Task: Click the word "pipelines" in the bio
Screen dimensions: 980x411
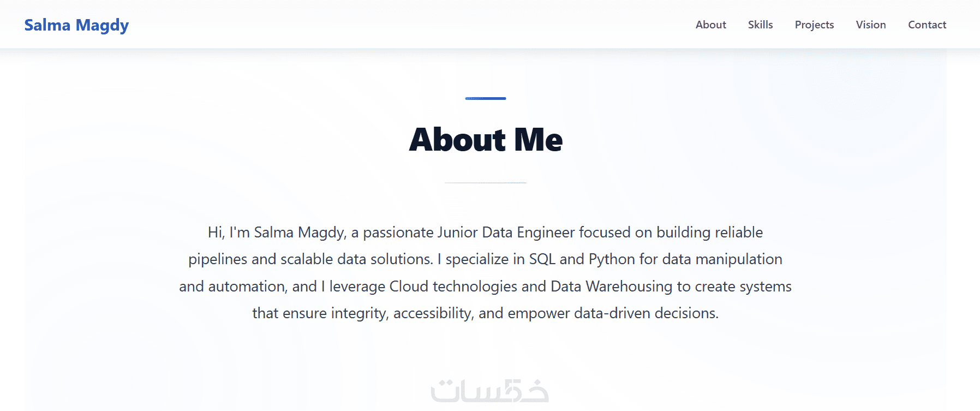Action: point(217,259)
